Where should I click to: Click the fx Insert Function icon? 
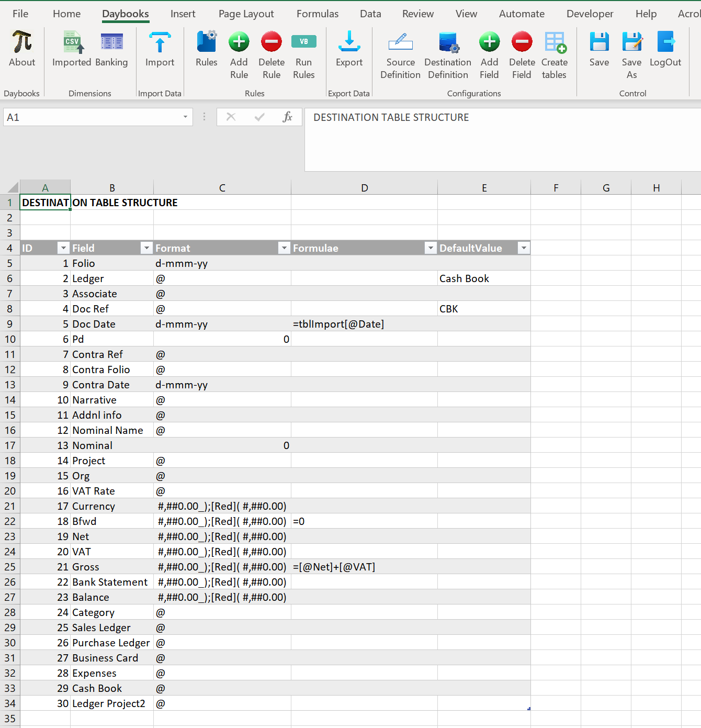pyautogui.click(x=287, y=117)
